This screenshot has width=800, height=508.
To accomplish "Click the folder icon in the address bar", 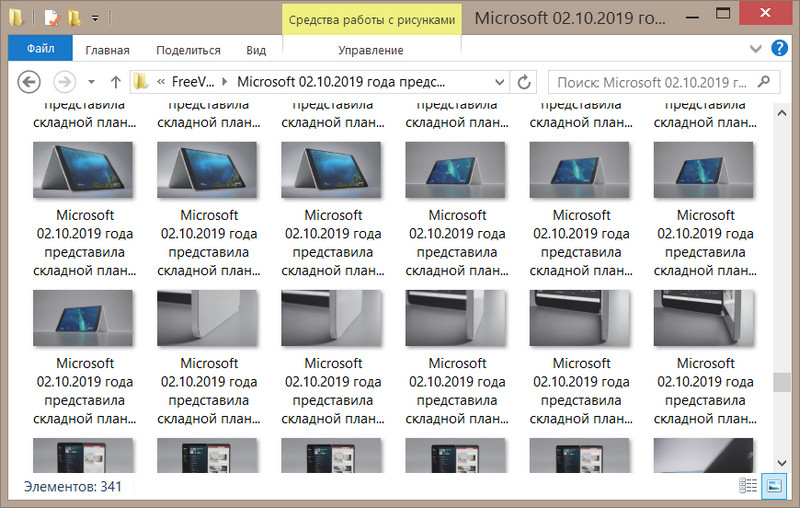I will click(141, 82).
